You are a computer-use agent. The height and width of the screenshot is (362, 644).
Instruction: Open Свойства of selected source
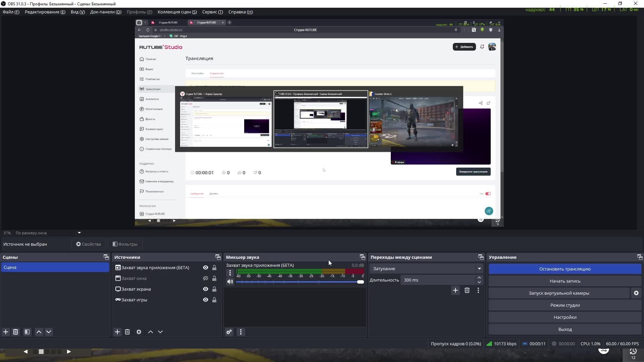click(x=89, y=244)
